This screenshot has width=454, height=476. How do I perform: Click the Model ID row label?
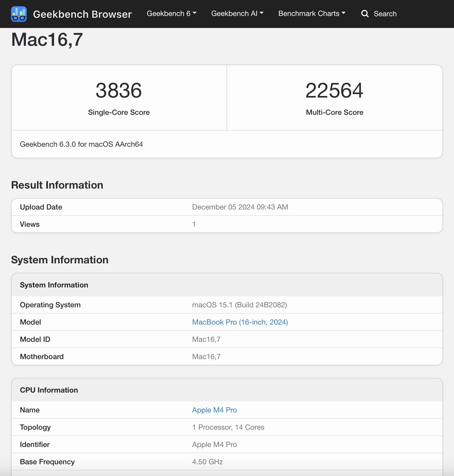point(35,339)
